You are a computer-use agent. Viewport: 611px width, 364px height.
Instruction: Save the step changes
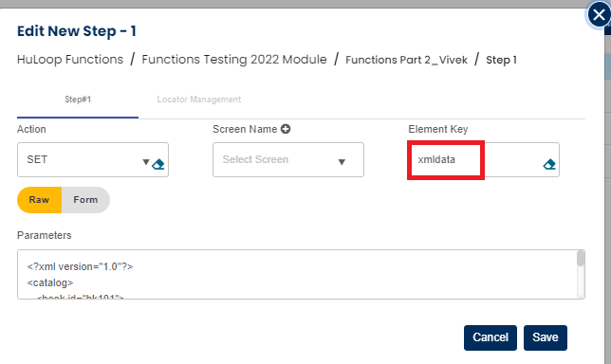546,337
